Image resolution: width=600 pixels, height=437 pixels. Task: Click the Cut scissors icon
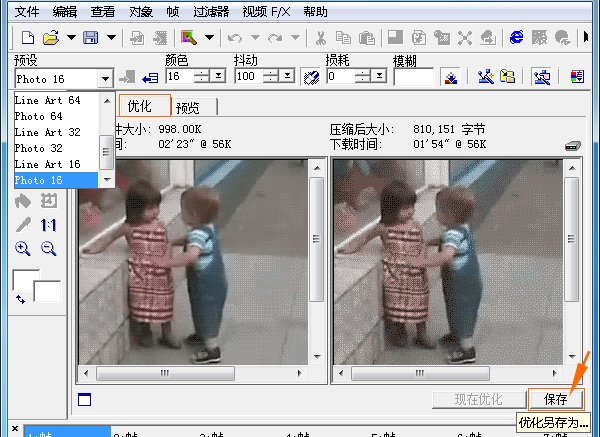pyautogui.click(x=320, y=37)
